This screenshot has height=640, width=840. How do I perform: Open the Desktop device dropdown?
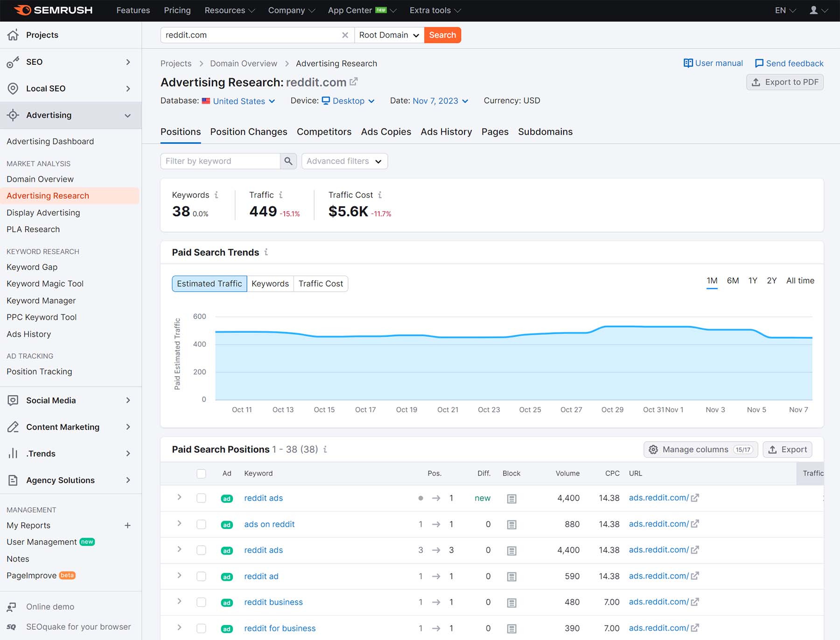[x=348, y=101]
